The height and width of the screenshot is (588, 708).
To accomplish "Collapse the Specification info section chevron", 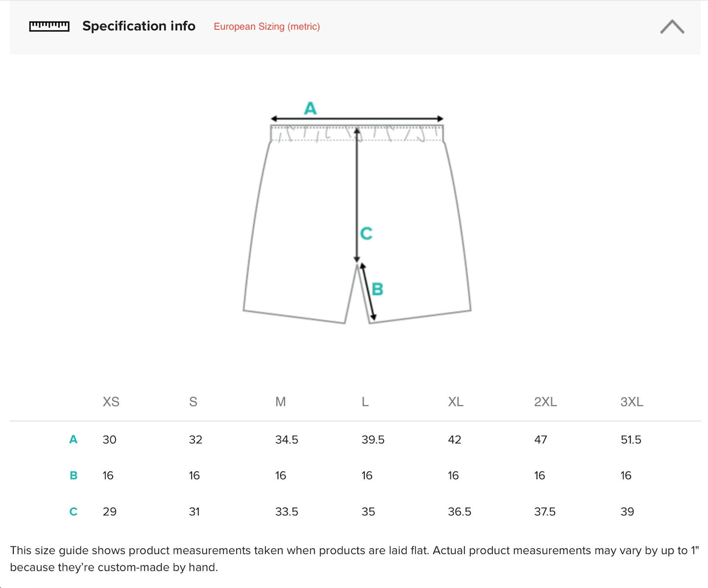I will pyautogui.click(x=672, y=26).
